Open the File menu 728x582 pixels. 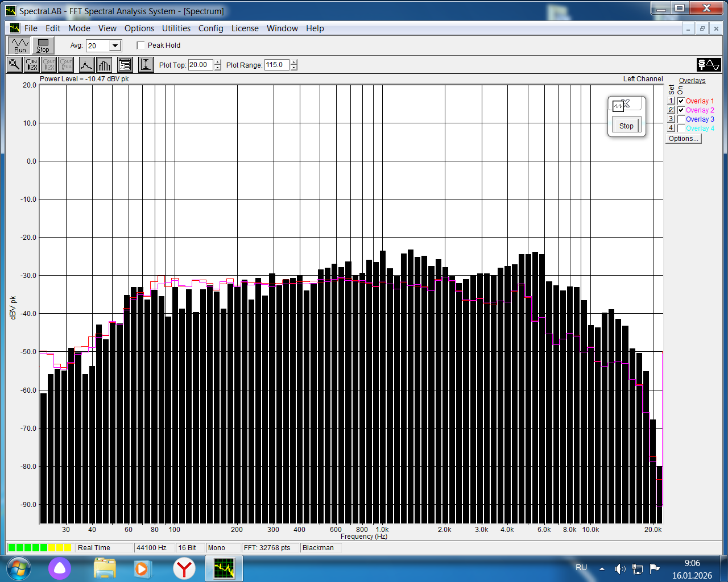click(31, 28)
